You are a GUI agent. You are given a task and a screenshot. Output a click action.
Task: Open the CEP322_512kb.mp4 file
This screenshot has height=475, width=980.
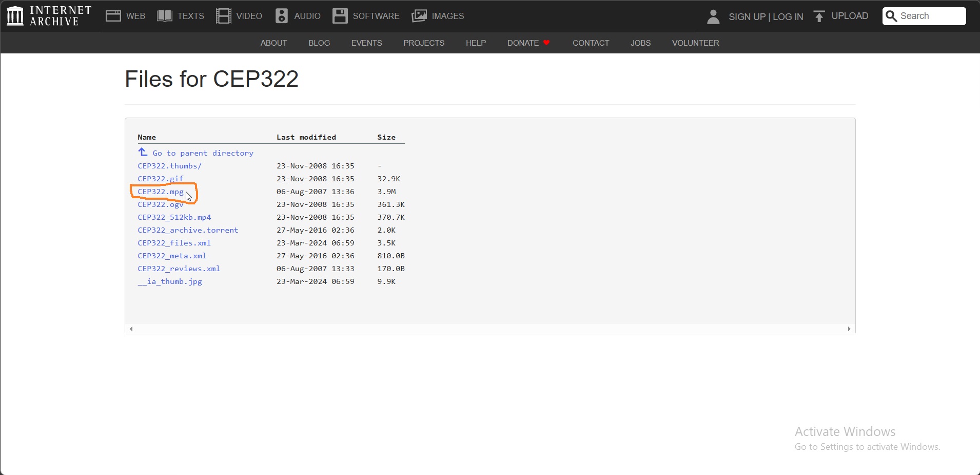174,217
